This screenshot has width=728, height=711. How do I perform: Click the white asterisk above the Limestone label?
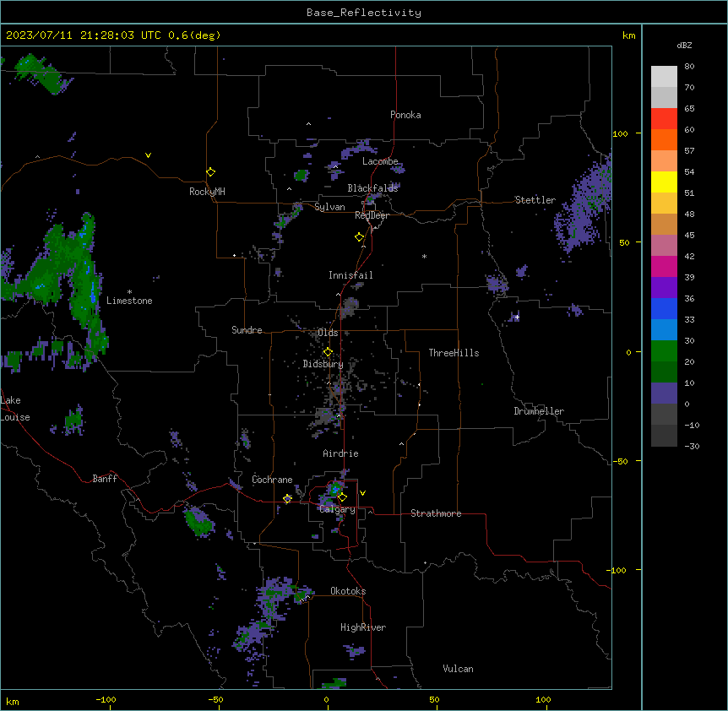pyautogui.click(x=129, y=292)
